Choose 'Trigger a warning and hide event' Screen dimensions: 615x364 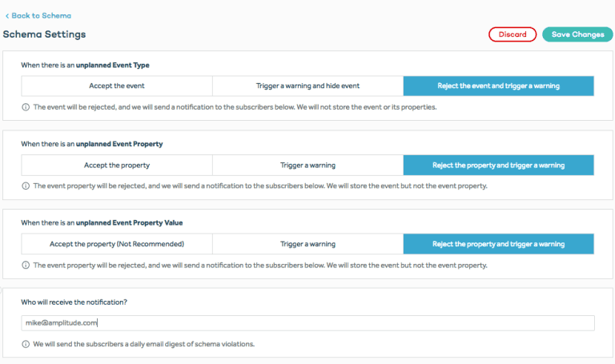(307, 86)
